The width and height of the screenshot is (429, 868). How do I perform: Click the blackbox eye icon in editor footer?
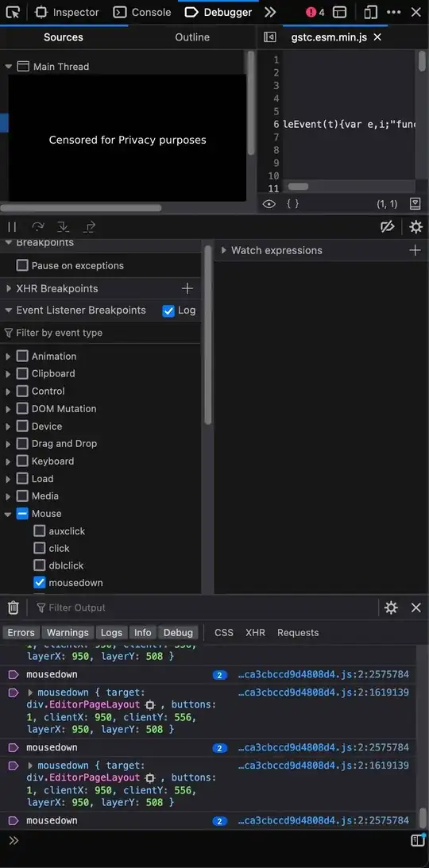point(269,204)
